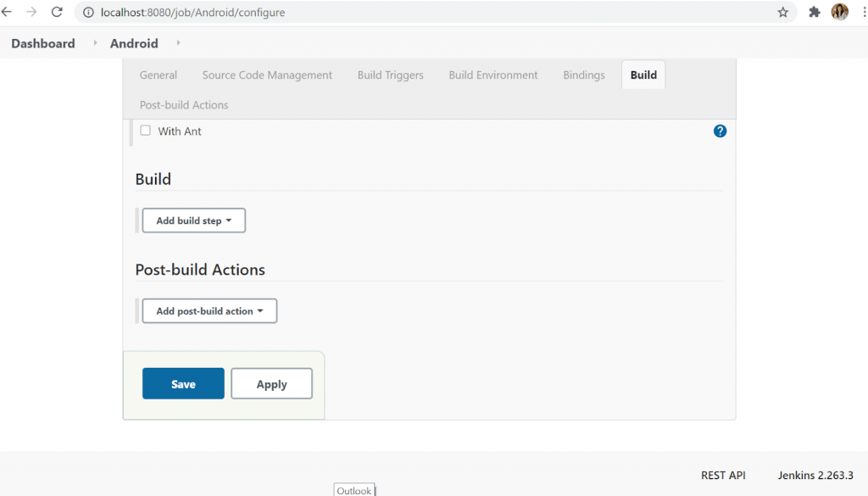Viewport: 868px width, 496px height.
Task: Click the Build section heading
Action: (x=153, y=179)
